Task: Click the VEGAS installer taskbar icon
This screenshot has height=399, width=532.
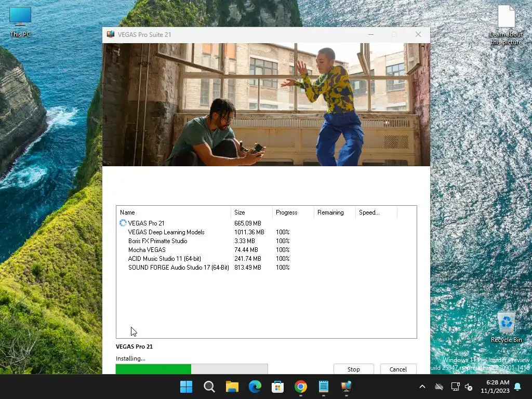Action: [347, 387]
